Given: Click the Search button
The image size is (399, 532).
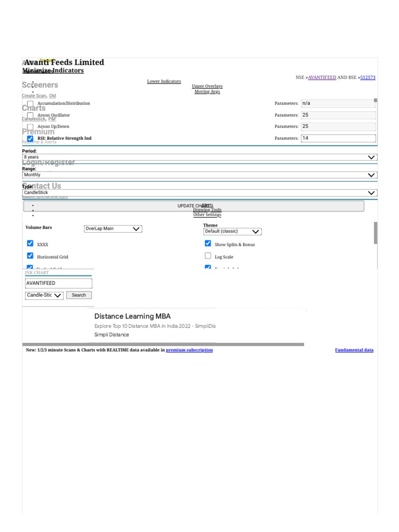Looking at the screenshot, I should (x=79, y=295).
